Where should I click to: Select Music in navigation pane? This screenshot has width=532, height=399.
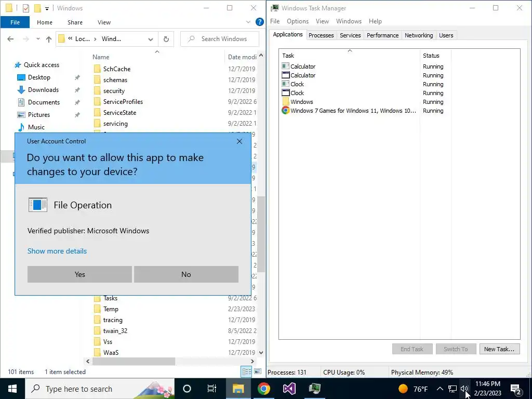tap(36, 127)
